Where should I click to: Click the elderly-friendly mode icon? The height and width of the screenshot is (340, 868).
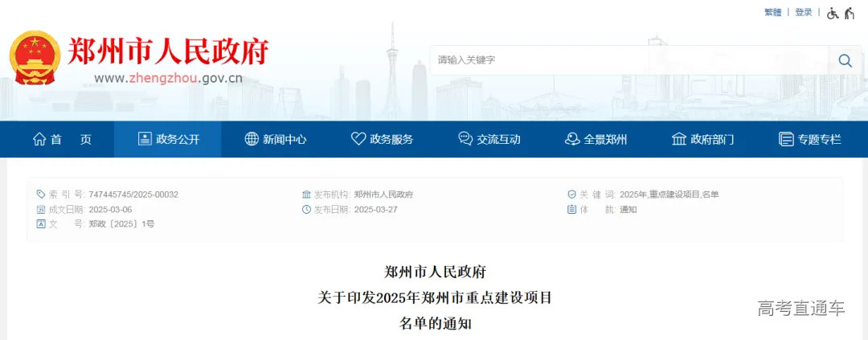[850, 13]
